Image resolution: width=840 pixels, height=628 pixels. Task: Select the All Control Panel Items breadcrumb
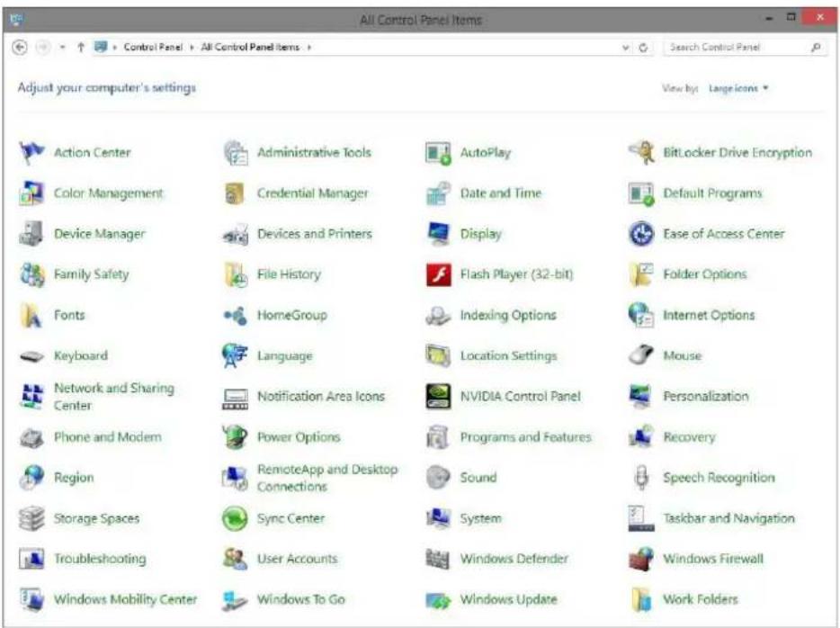250,47
